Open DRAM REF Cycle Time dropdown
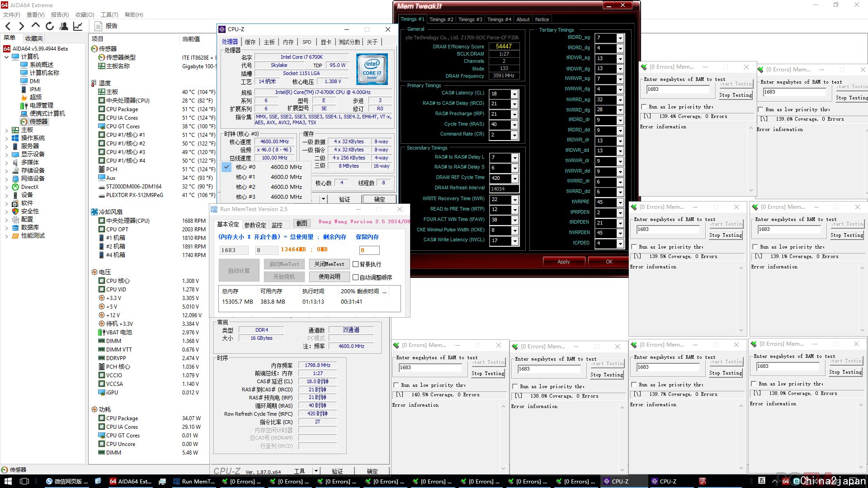 click(514, 178)
